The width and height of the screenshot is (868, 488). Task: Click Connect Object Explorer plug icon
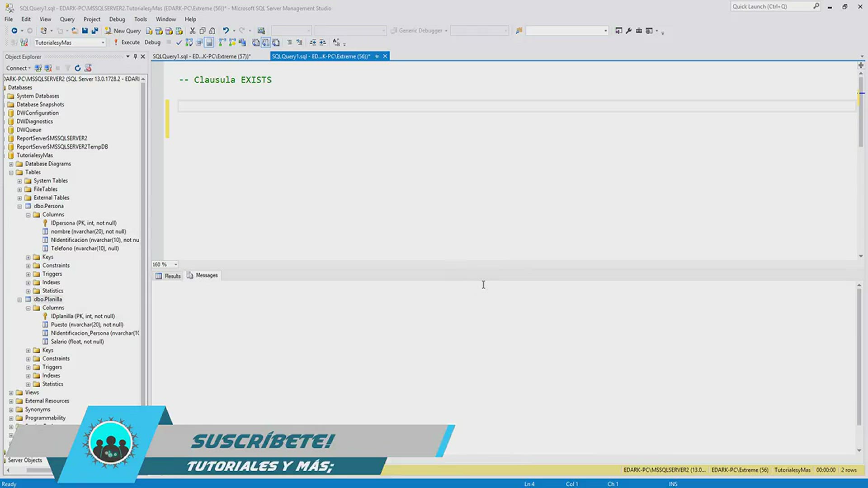tap(38, 68)
